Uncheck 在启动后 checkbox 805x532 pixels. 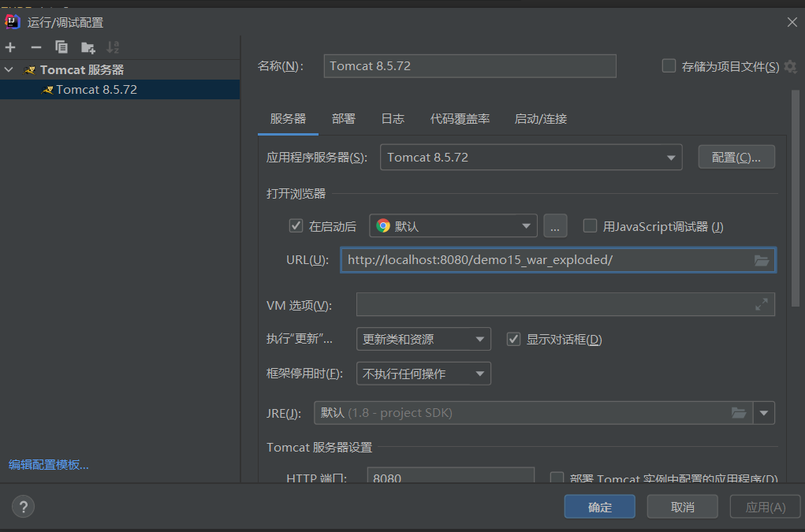(x=296, y=225)
